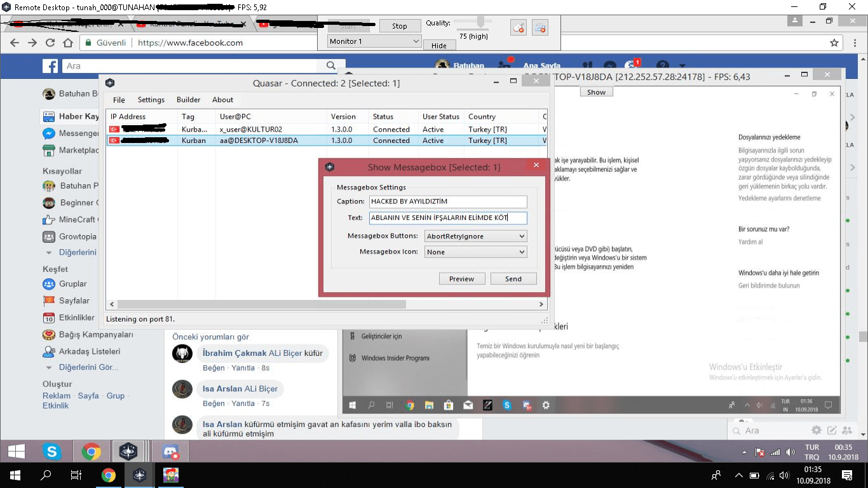Click the Text input field in the Show Messagebox dialog
Screen dimensions: 868x488
point(448,218)
